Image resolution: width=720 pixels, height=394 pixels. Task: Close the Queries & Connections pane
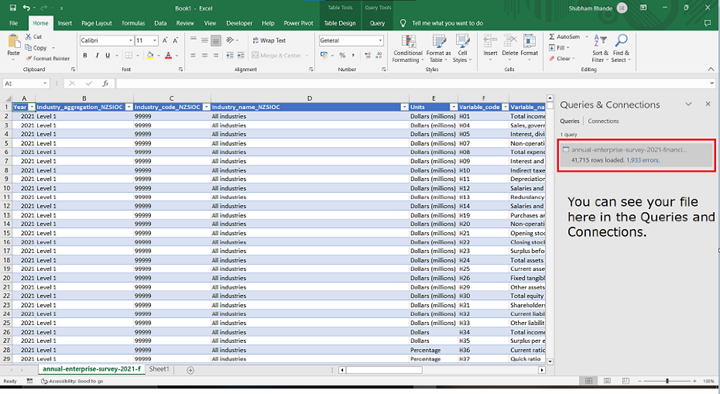(x=708, y=104)
